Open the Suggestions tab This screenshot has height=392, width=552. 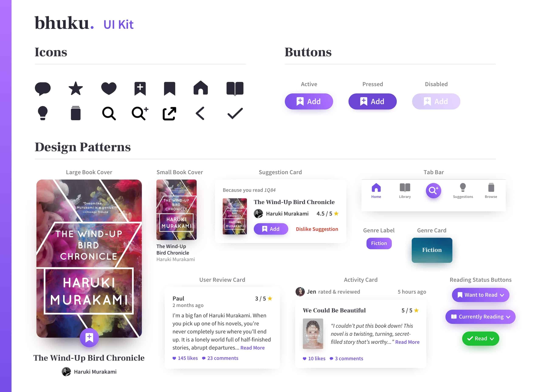(x=463, y=191)
